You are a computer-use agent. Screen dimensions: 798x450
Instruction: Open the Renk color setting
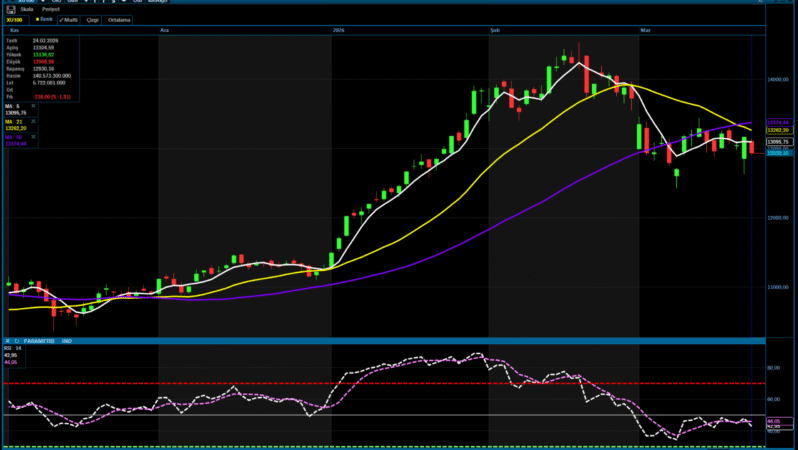click(44, 19)
